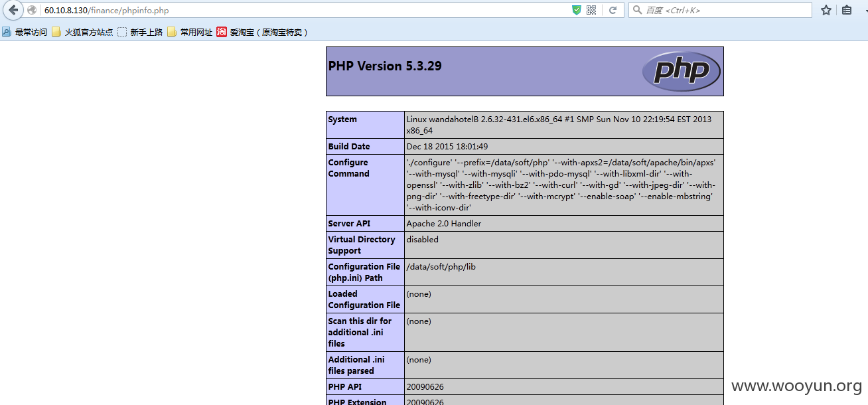Show bookmarks list icon

point(847,10)
